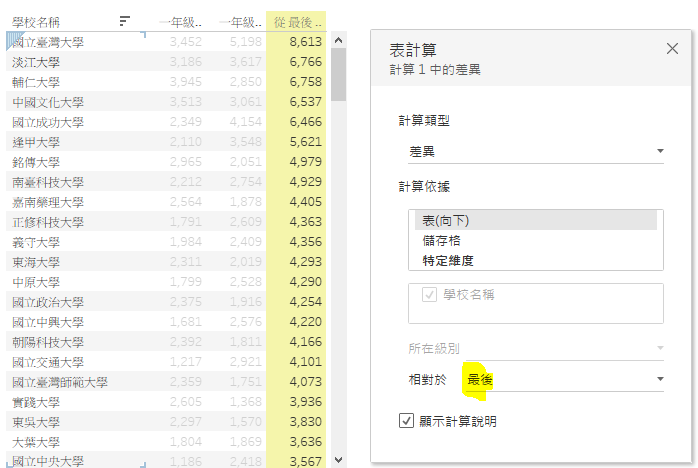Click the table scrollbar up arrow

click(x=338, y=41)
